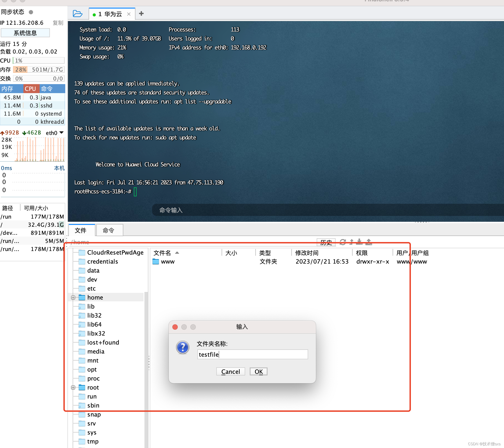Click the upload icon in the file toolbar

369,242
